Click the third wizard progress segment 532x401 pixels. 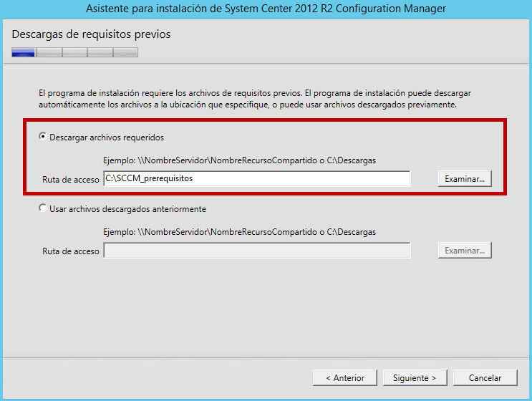pyautogui.click(x=74, y=52)
